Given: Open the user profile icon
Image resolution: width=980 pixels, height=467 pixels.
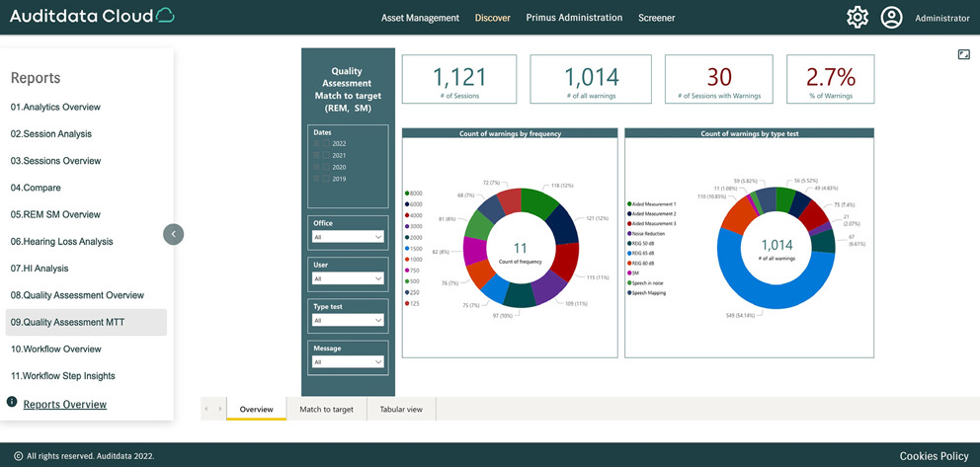Looking at the screenshot, I should [892, 18].
